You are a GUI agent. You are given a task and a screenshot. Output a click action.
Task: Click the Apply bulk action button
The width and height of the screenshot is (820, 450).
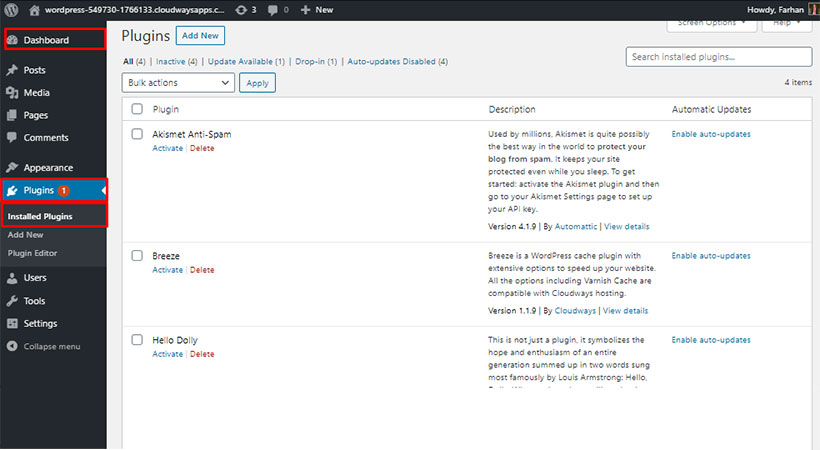(x=257, y=83)
